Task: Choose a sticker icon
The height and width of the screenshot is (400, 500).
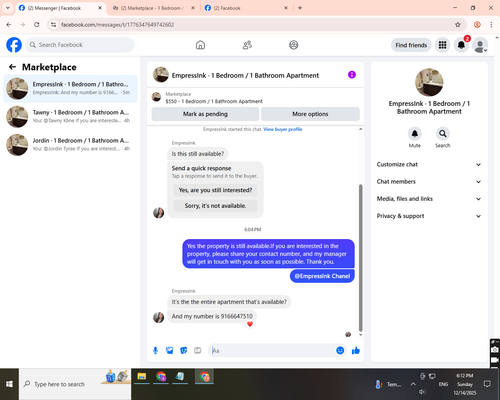Action: (x=184, y=350)
